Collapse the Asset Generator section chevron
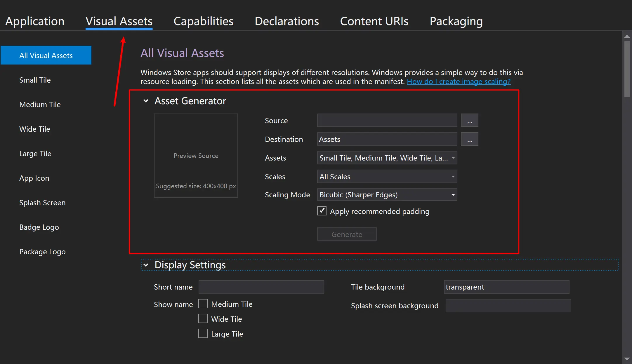 pyautogui.click(x=146, y=101)
